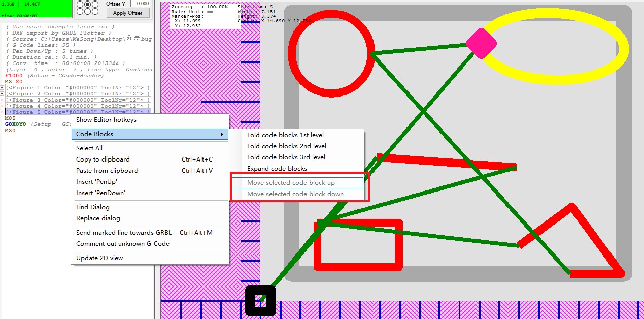
Task: Choose Fold code blocks 1st level
Action: tap(285, 135)
